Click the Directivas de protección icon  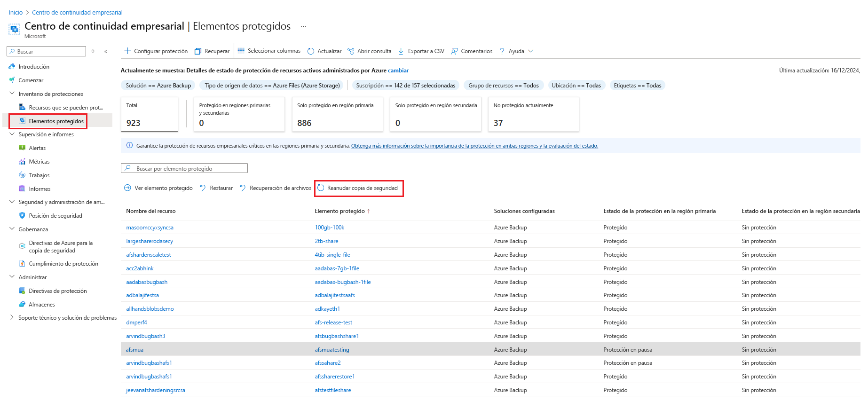(x=22, y=291)
